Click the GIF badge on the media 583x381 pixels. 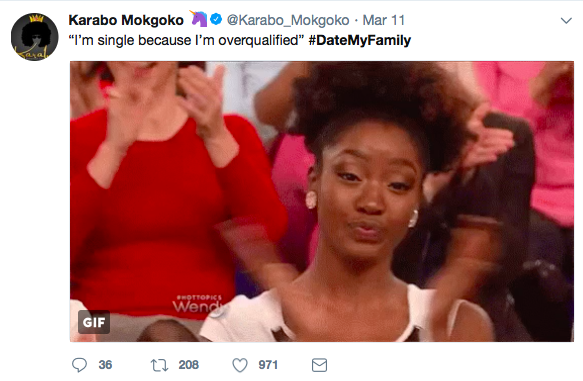click(94, 322)
